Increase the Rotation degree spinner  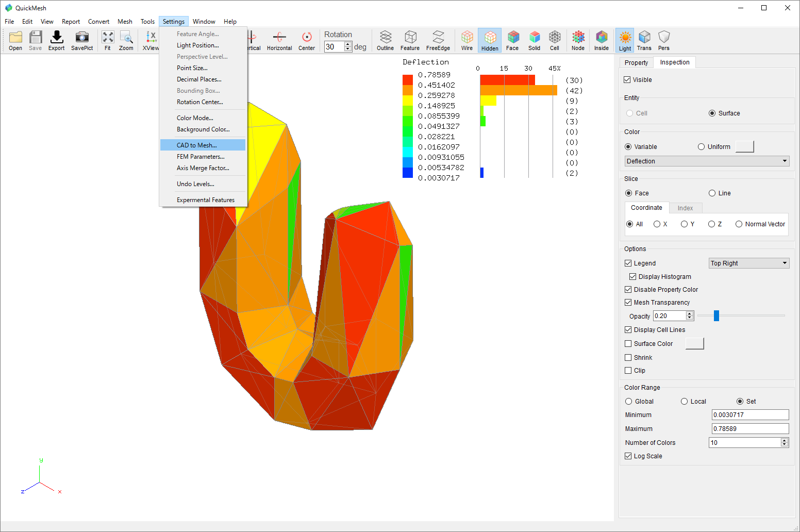[348, 44]
